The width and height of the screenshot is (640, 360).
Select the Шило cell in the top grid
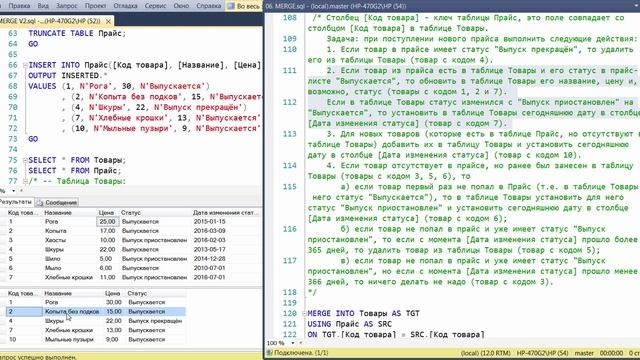pyautogui.click(x=52, y=259)
